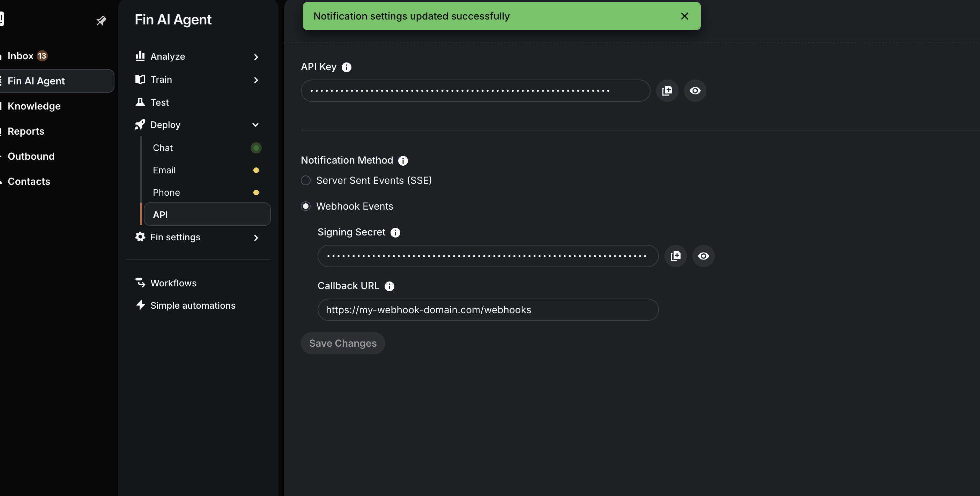The image size is (980, 496).
Task: Open the Email deploy channel
Action: (164, 170)
